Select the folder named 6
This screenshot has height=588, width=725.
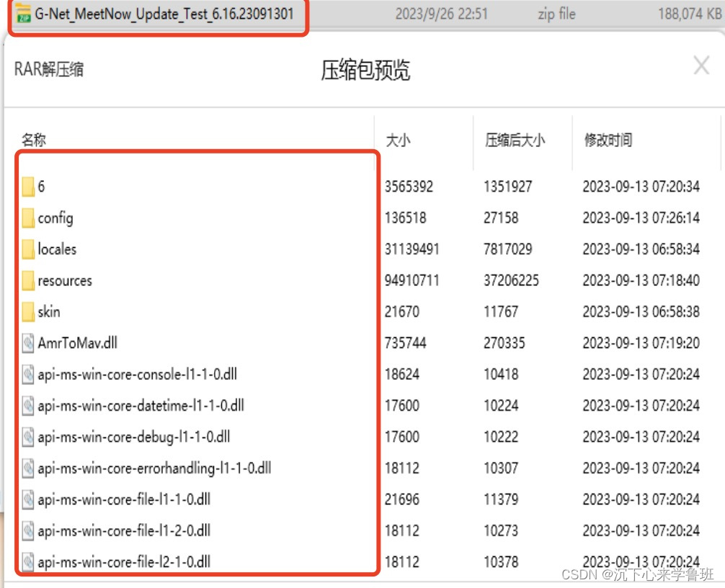[x=41, y=187]
